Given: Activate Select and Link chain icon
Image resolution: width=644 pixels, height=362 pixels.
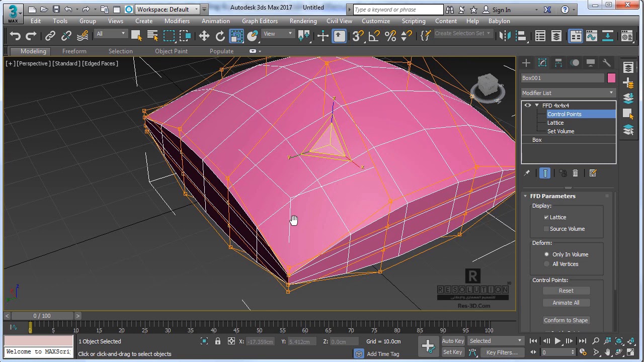Looking at the screenshot, I should [50, 36].
